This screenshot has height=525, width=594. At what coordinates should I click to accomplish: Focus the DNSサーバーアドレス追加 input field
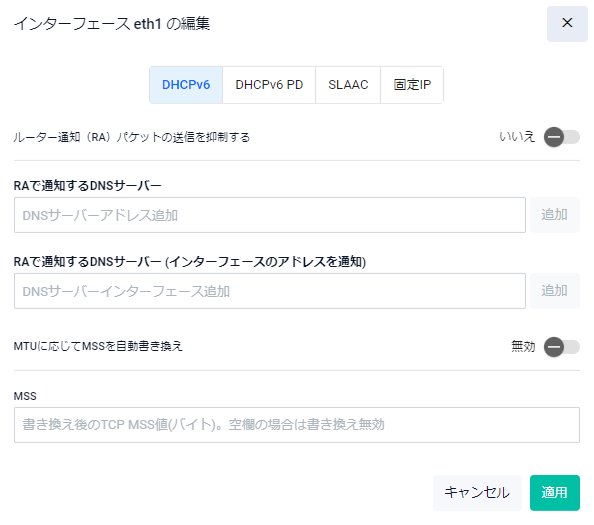[x=270, y=215]
